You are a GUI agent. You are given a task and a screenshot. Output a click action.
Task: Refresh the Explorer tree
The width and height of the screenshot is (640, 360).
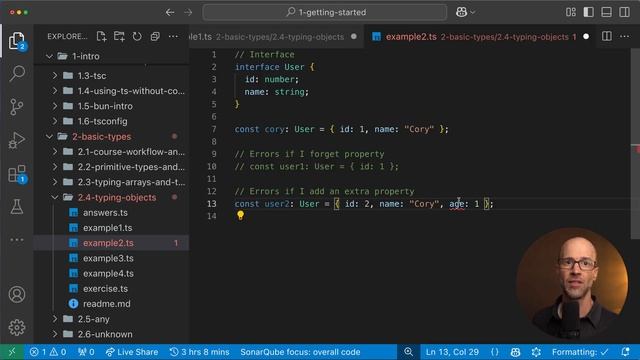pos(137,37)
